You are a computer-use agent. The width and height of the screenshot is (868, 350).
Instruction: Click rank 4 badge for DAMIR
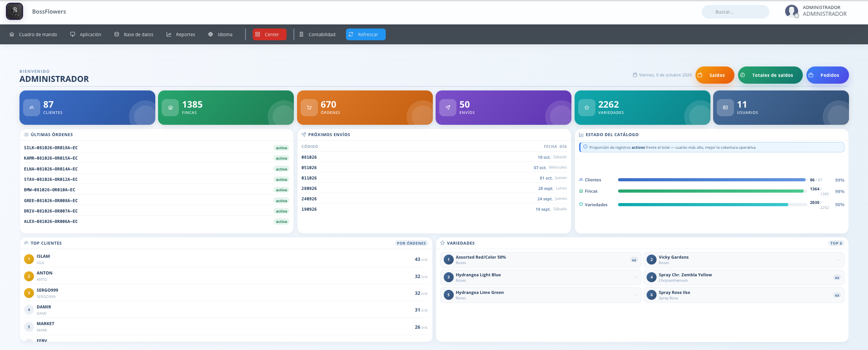[29, 310]
